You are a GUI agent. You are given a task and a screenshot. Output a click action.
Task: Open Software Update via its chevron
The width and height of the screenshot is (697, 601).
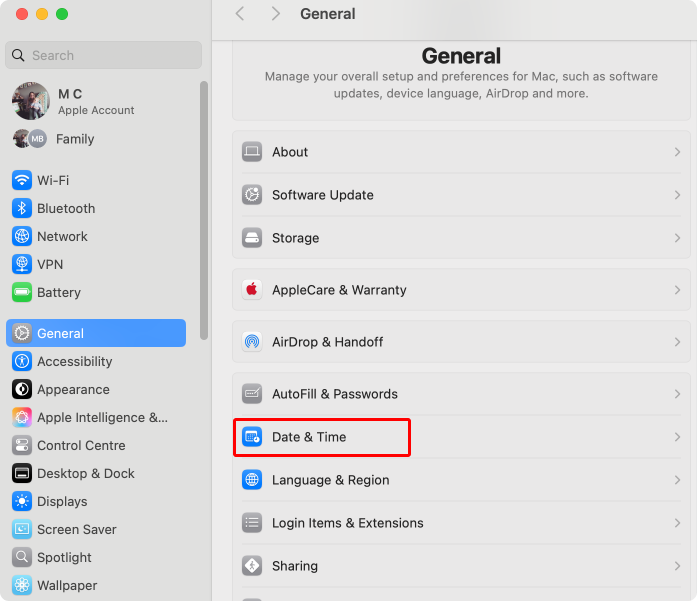677,195
